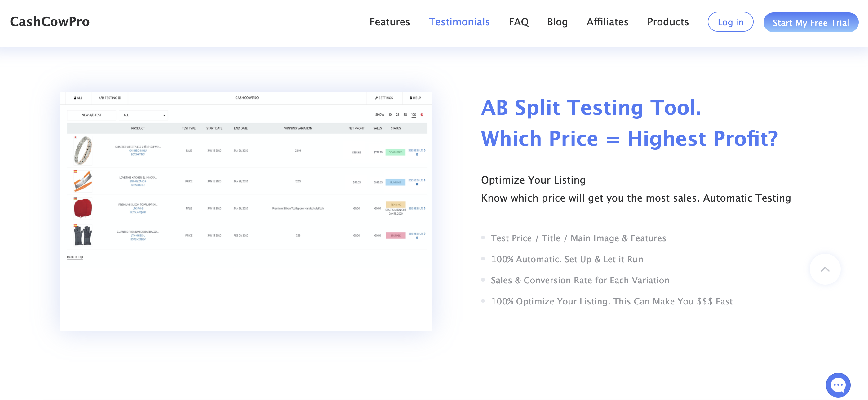Open the Products page
Screen dimensions: 868x400
pos(668,22)
